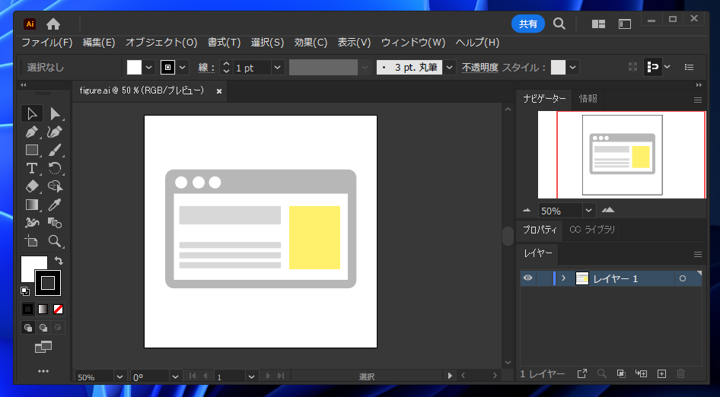Open stroke color dropdown in control bar
This screenshot has height=397, width=720.
pos(182,67)
